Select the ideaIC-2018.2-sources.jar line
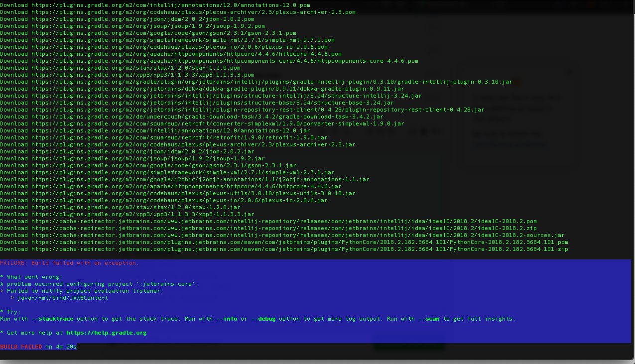Image resolution: width=635 pixels, height=364 pixels. [x=282, y=235]
